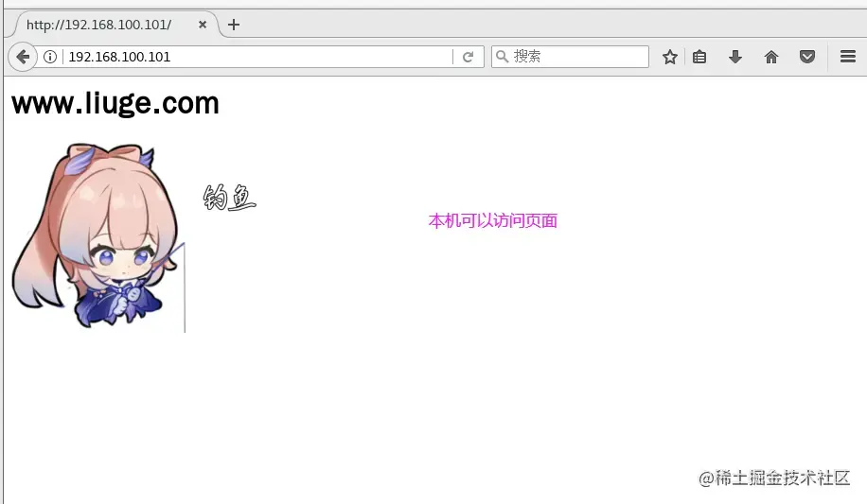Bookmark this page with the star icon
The image size is (867, 504).
669,57
